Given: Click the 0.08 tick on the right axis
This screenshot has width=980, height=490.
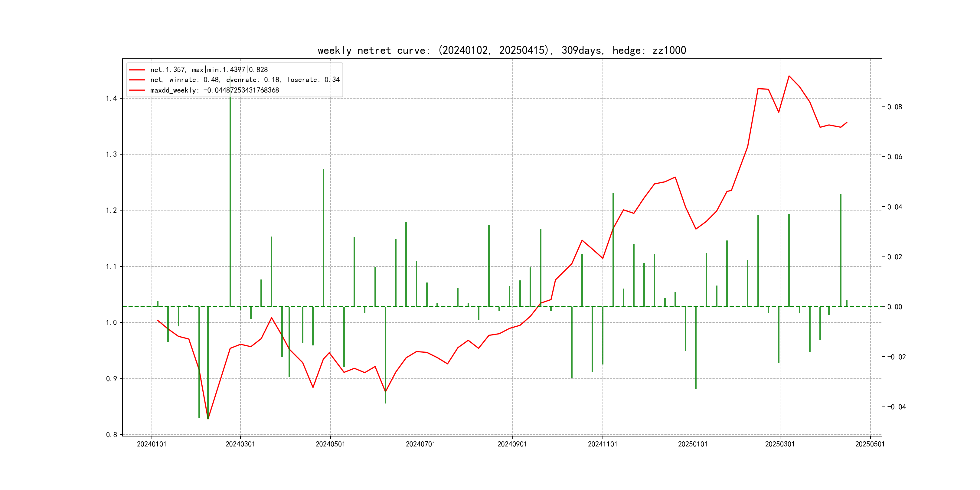Looking at the screenshot, I should 894,107.
